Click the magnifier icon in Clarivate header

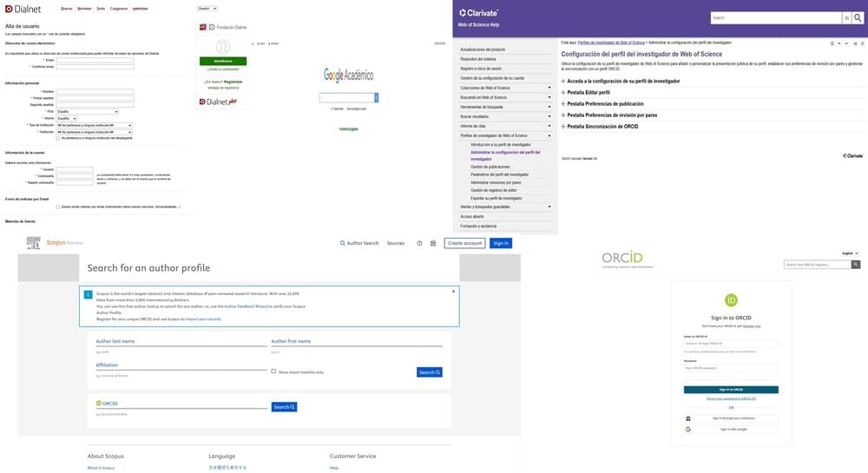[x=858, y=17]
